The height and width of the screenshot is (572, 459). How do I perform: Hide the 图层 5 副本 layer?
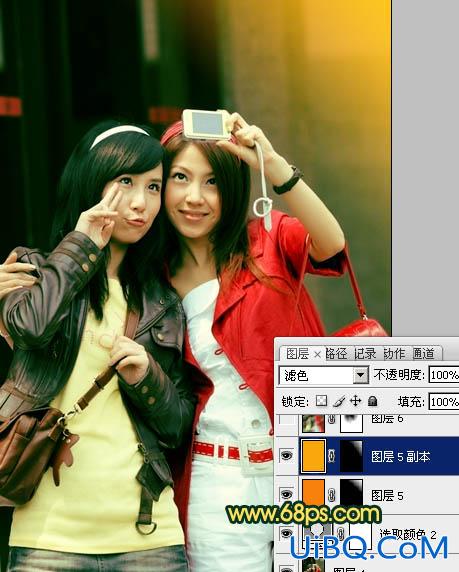pyautogui.click(x=287, y=455)
